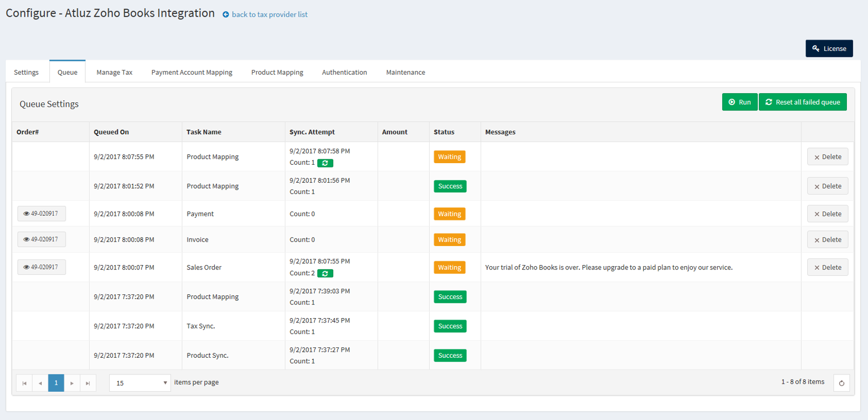Click the 1 - 8 of 8 items label

pyautogui.click(x=802, y=382)
